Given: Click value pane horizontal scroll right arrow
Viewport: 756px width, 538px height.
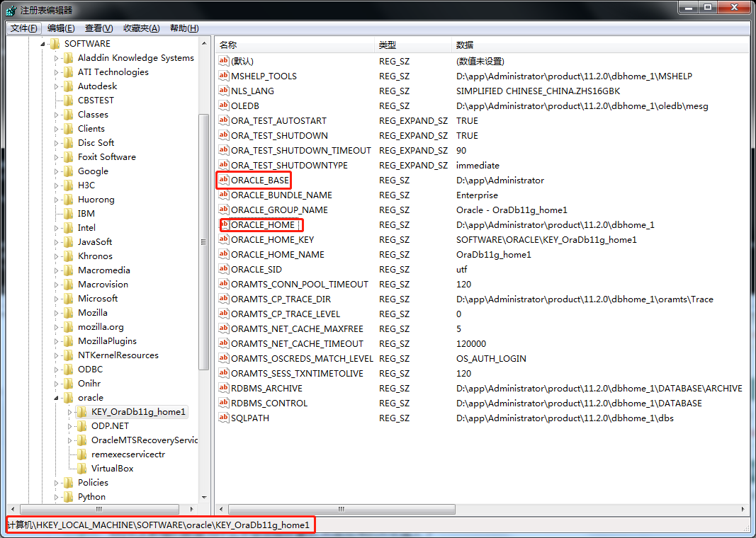Looking at the screenshot, I should coord(743,509).
